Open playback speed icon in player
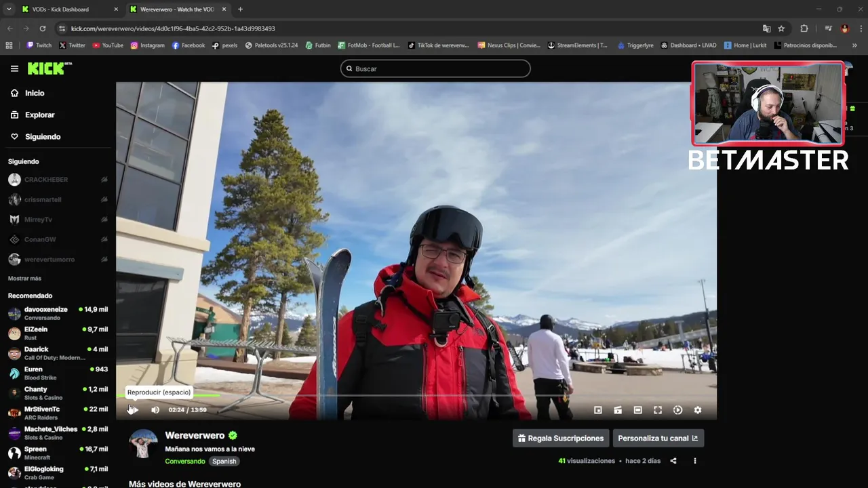The height and width of the screenshot is (488, 868). pyautogui.click(x=677, y=410)
